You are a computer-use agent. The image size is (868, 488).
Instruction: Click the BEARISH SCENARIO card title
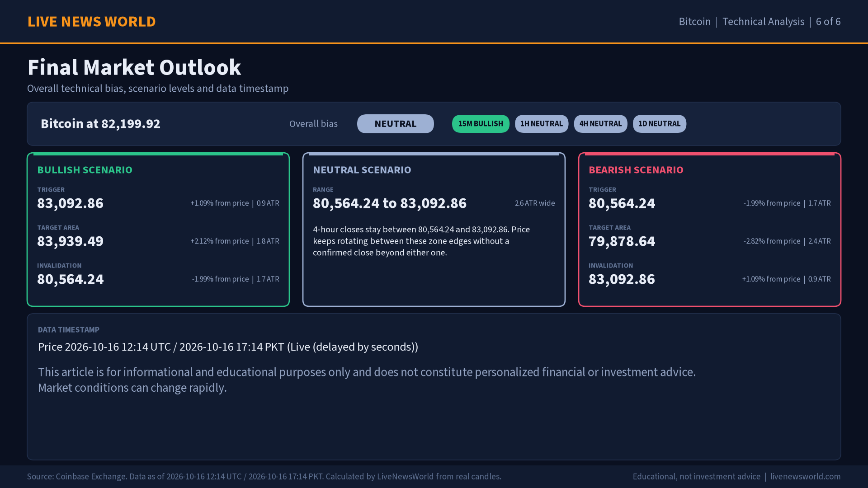tap(636, 170)
